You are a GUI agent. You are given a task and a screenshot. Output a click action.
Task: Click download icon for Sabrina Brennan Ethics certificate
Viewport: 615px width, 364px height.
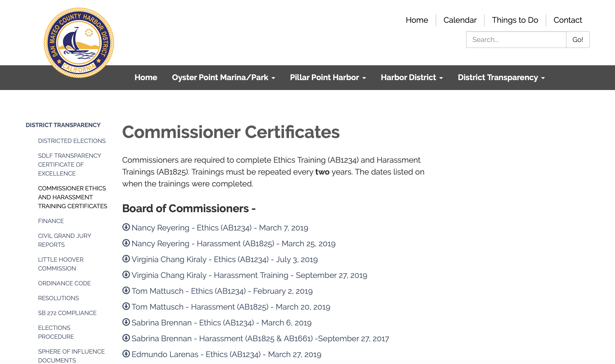126,322
